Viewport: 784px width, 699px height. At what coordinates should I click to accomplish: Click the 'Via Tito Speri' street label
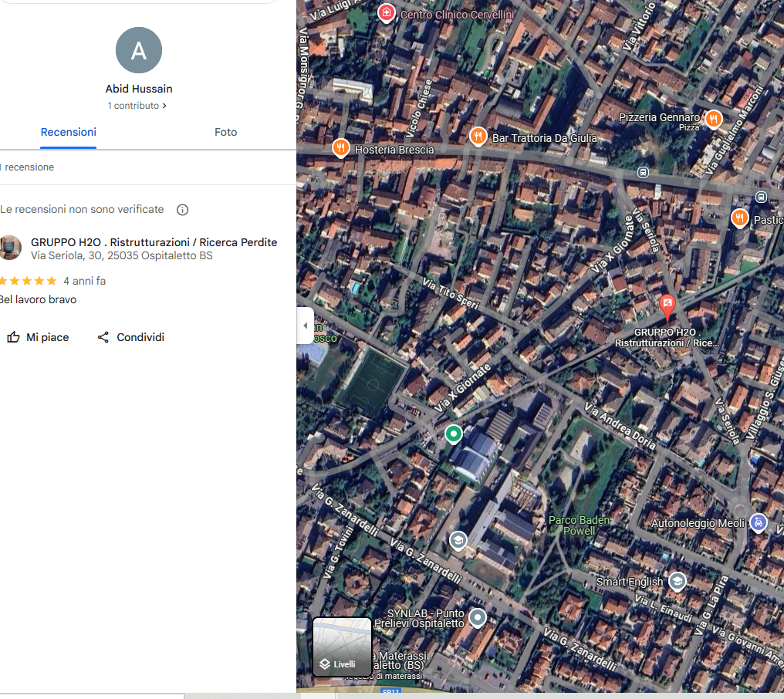pyautogui.click(x=451, y=293)
